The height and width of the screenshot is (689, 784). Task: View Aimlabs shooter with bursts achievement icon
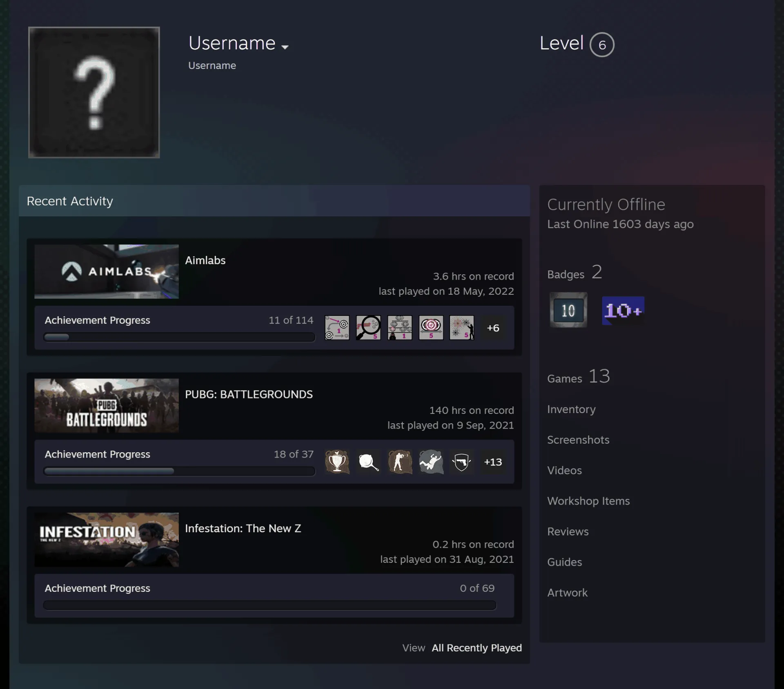[462, 327]
